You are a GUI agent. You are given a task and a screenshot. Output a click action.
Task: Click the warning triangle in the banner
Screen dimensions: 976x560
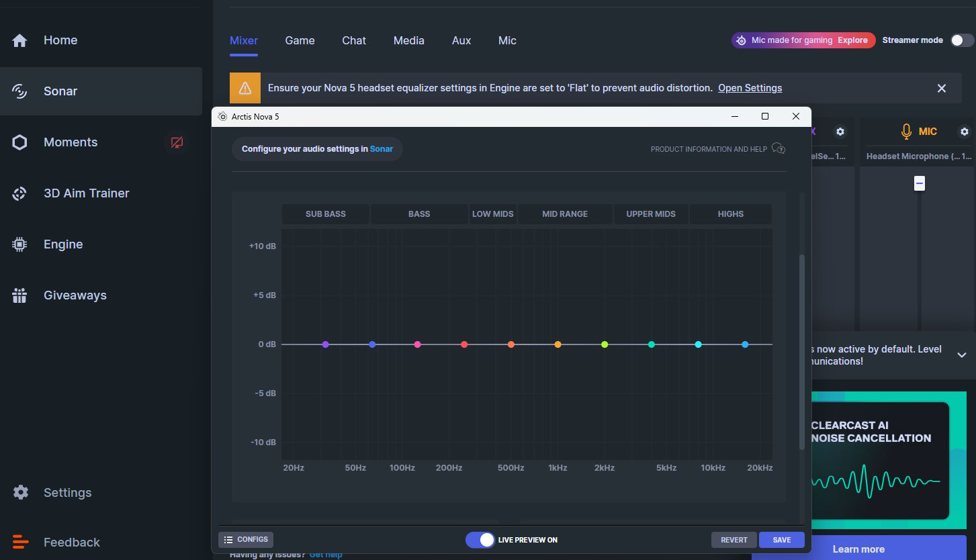click(x=245, y=88)
